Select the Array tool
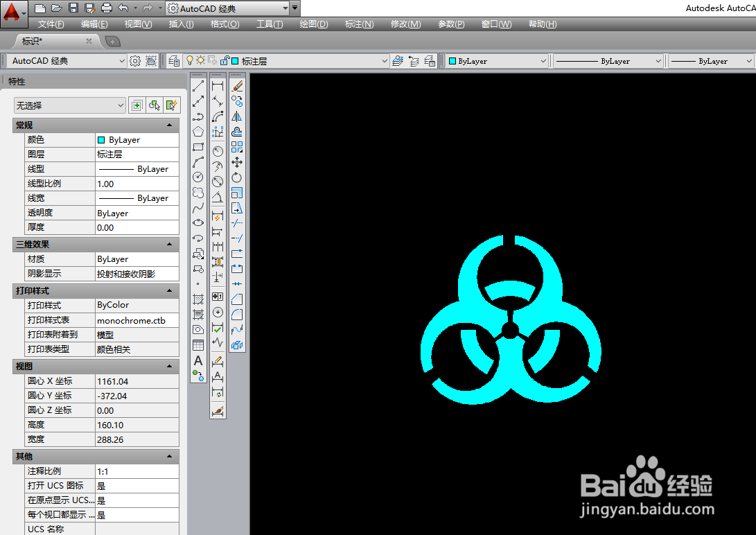 click(x=237, y=147)
